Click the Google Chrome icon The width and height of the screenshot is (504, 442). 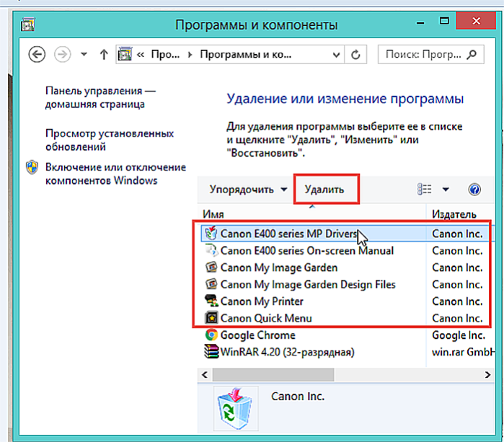(x=211, y=335)
